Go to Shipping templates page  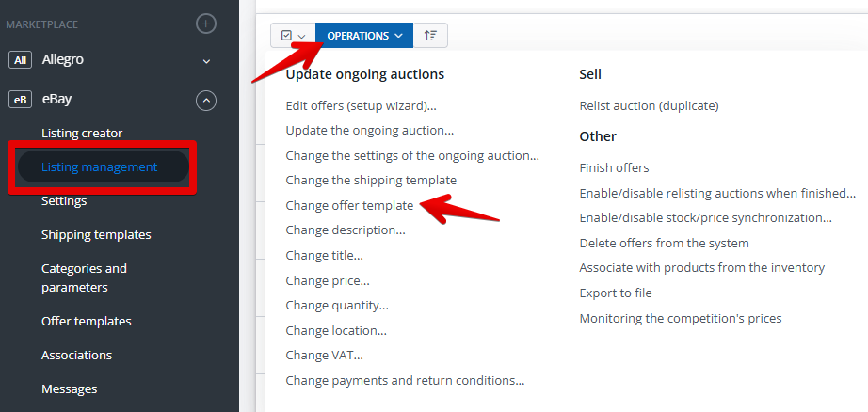(96, 234)
